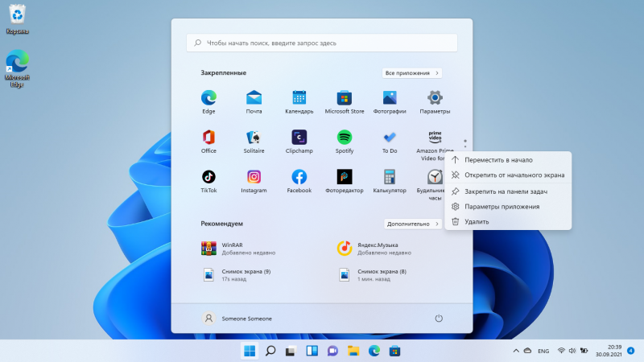Open the To Do app

point(390,137)
